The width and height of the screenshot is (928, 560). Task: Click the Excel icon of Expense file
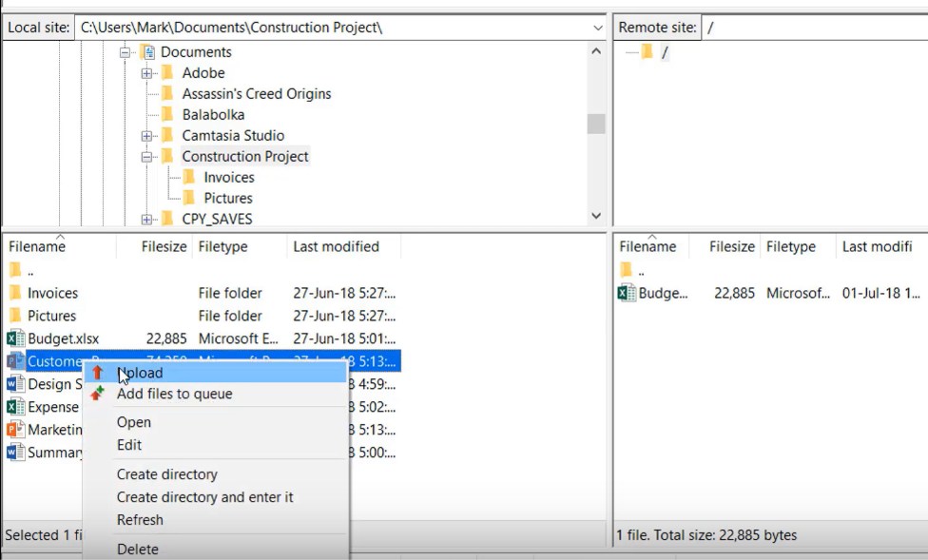(x=15, y=407)
